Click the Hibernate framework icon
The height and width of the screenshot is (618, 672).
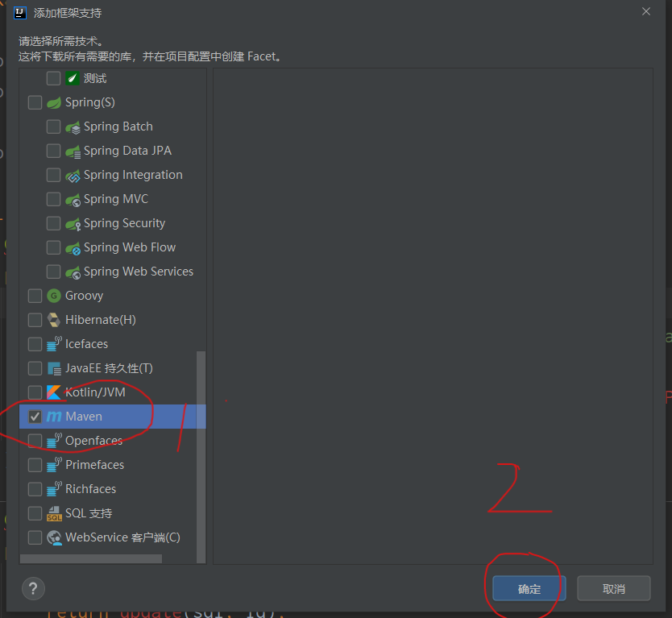[x=54, y=320]
